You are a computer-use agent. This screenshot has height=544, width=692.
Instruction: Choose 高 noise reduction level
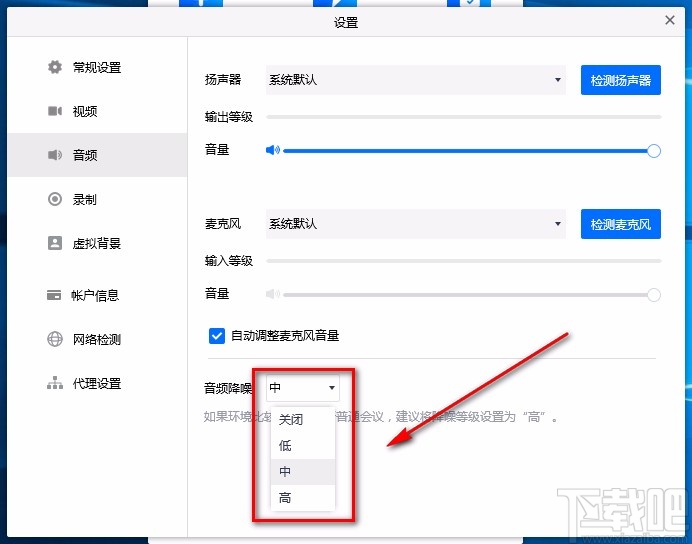point(303,498)
